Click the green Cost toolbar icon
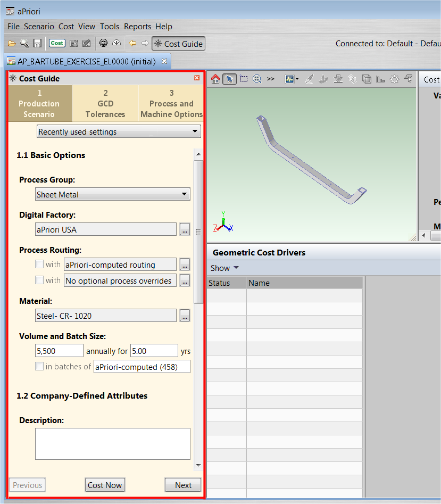The width and height of the screenshot is (441, 504). [x=57, y=43]
